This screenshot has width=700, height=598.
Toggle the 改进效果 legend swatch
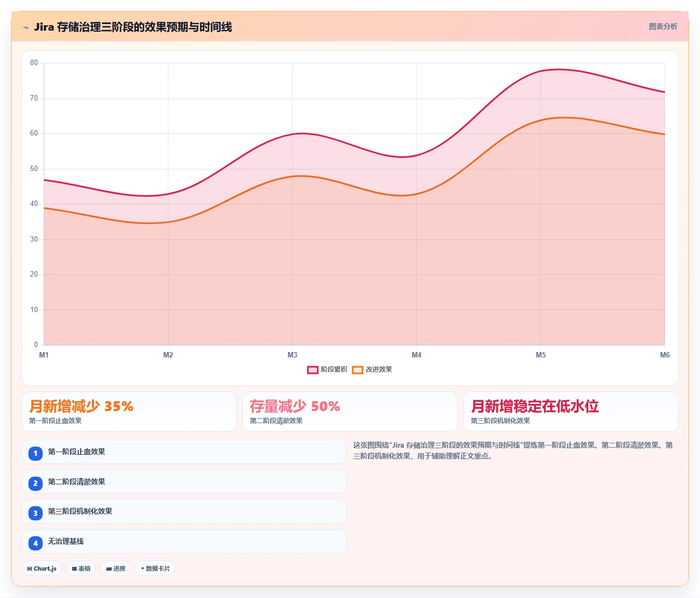pyautogui.click(x=358, y=370)
